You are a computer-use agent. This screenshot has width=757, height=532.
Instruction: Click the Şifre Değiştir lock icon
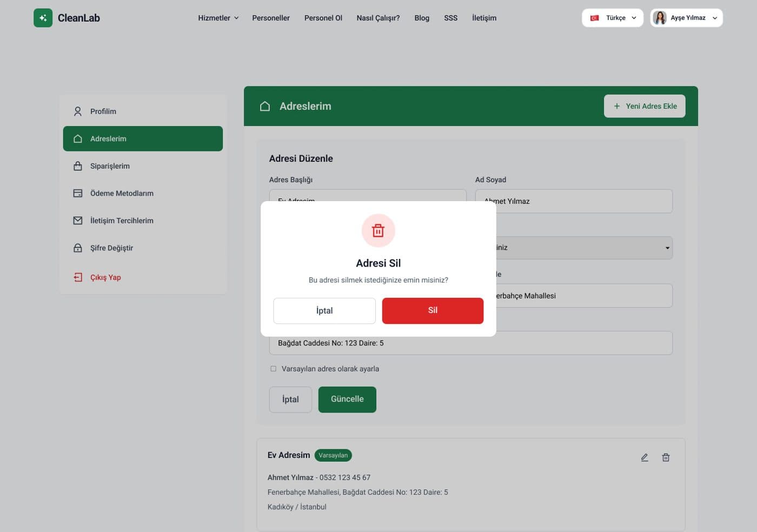[78, 248]
